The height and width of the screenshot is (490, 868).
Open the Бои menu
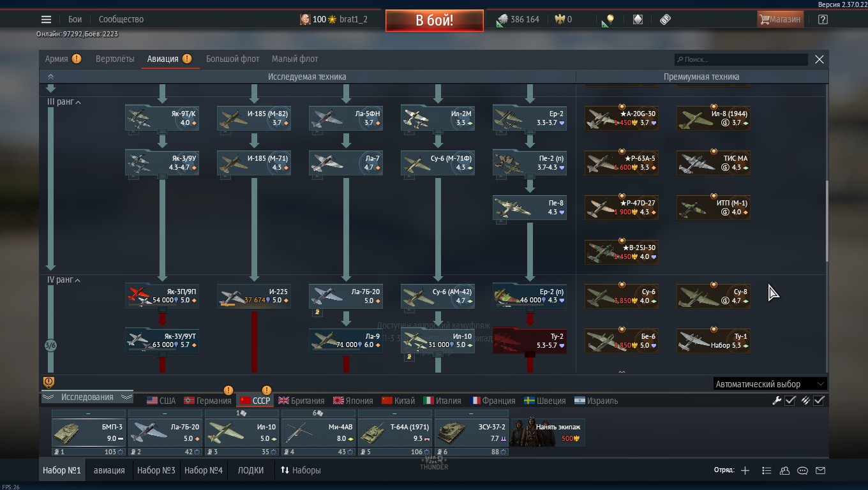coord(75,19)
